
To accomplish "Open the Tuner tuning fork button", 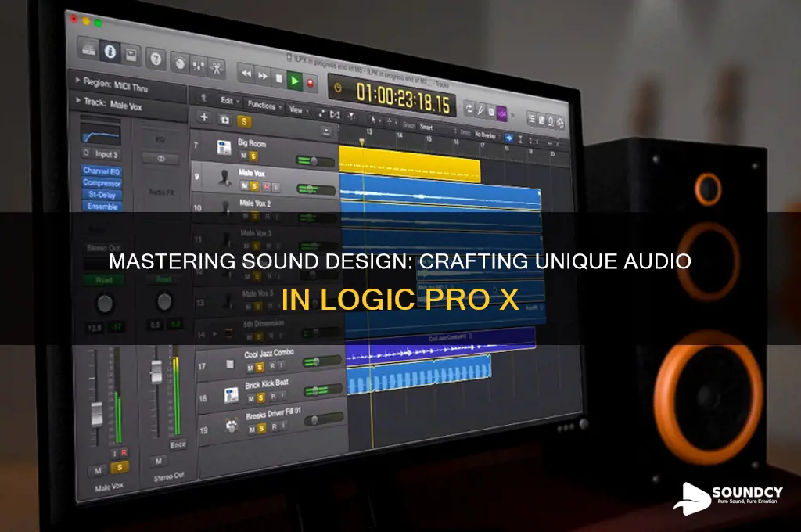I will pos(480,110).
